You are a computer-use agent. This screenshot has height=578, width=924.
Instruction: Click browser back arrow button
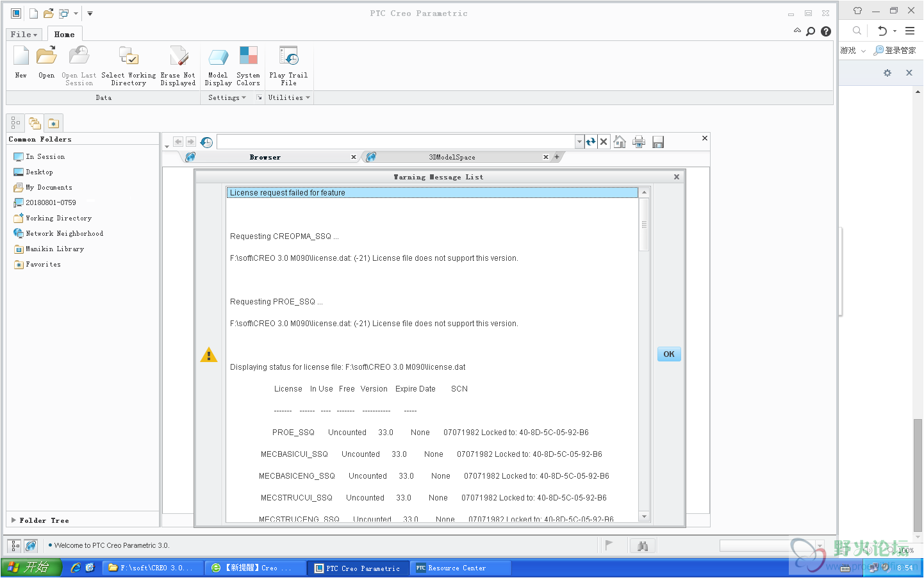coord(178,142)
